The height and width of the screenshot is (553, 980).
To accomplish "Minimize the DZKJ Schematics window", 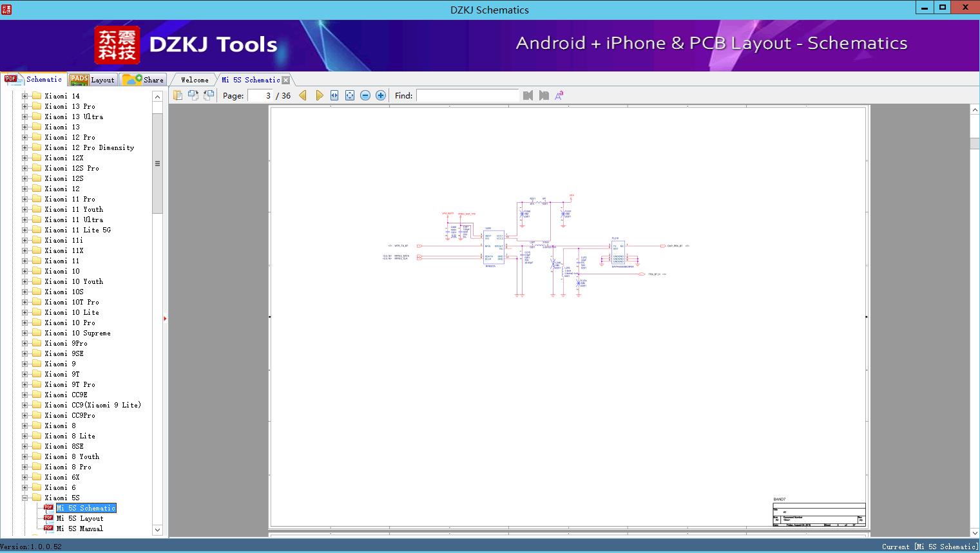I will pyautogui.click(x=925, y=8).
